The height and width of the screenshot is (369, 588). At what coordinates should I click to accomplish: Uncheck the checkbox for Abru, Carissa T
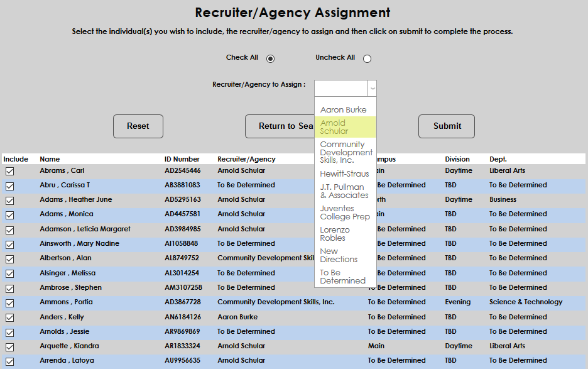click(x=9, y=185)
